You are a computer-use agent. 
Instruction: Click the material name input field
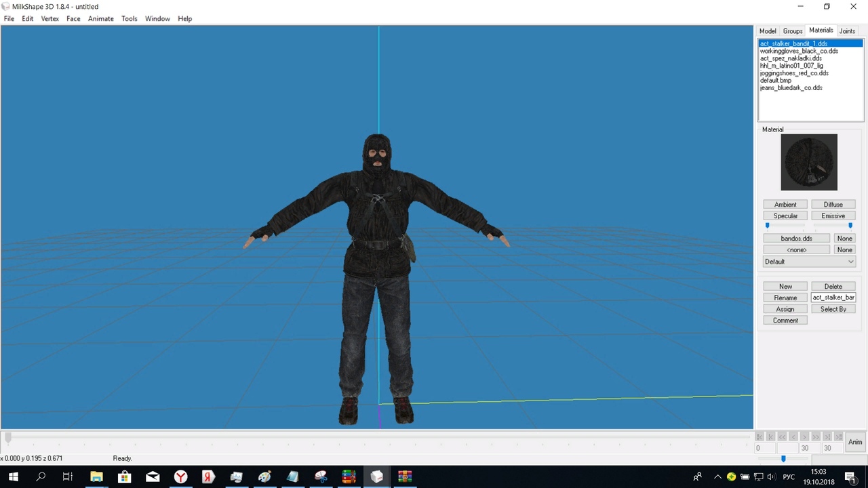pos(833,298)
